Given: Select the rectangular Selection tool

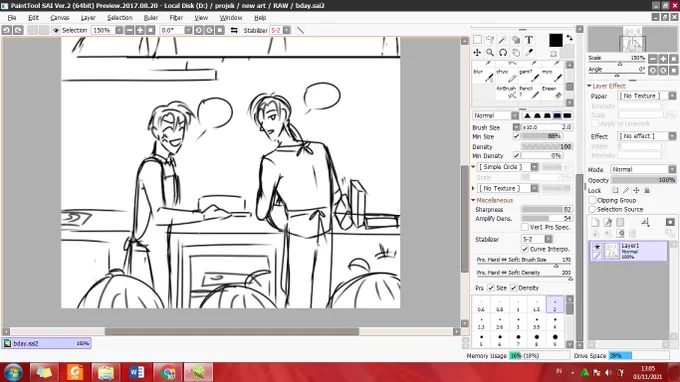Looking at the screenshot, I should pos(477,40).
